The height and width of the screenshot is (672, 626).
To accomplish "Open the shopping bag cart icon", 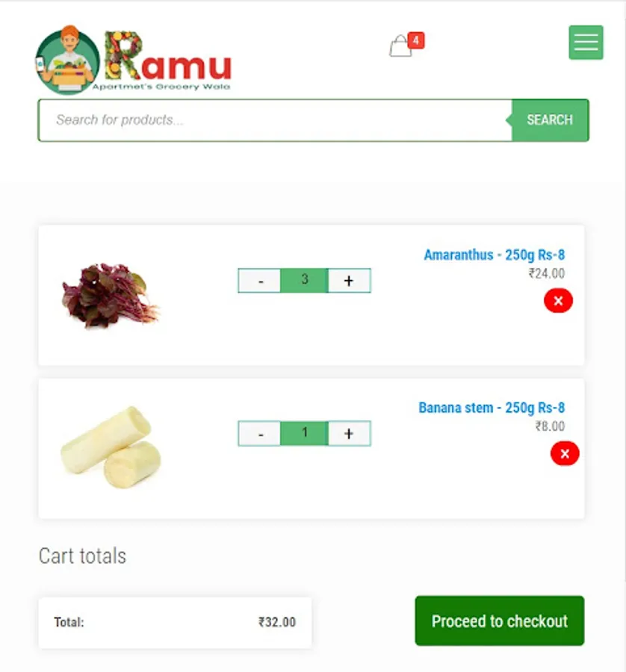I will [x=400, y=46].
